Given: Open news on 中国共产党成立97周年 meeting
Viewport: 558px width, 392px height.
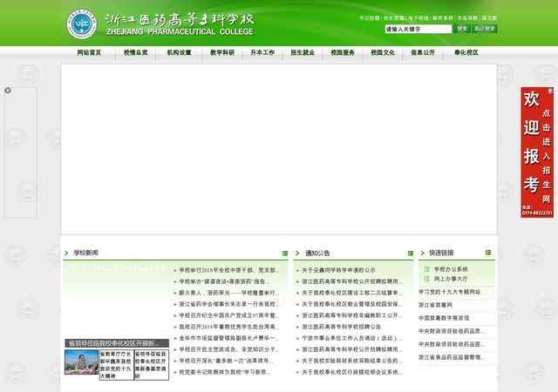Looking at the screenshot, I should click(x=228, y=315).
